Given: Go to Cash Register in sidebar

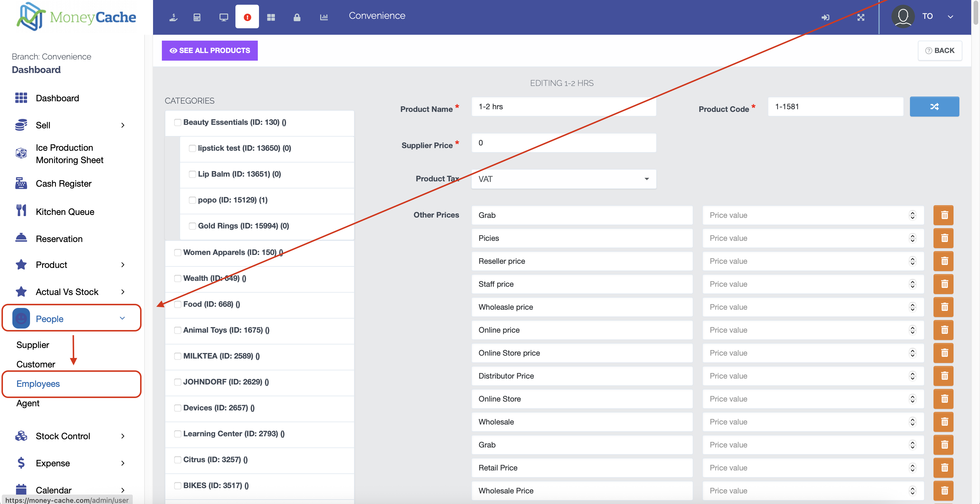Looking at the screenshot, I should point(64,183).
